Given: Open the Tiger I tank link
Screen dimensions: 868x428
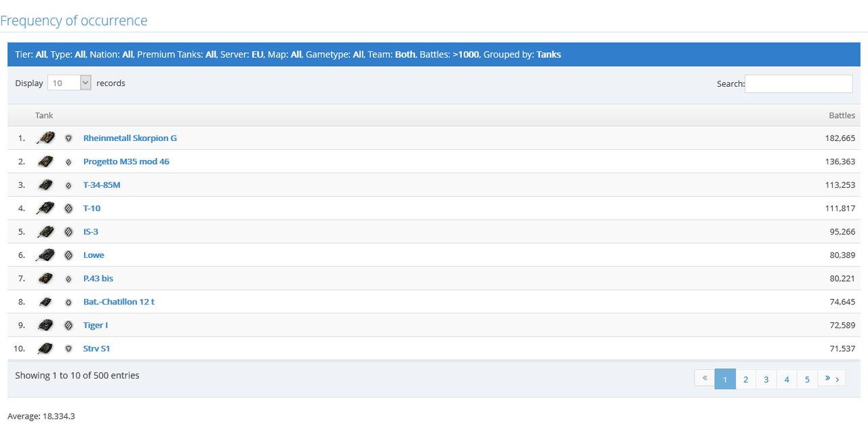Looking at the screenshot, I should [x=96, y=325].
